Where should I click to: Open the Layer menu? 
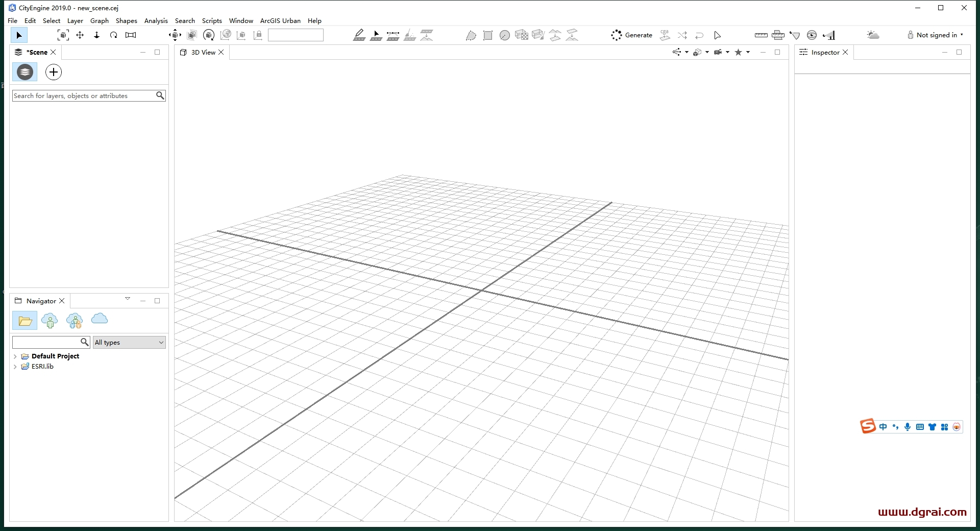[75, 21]
